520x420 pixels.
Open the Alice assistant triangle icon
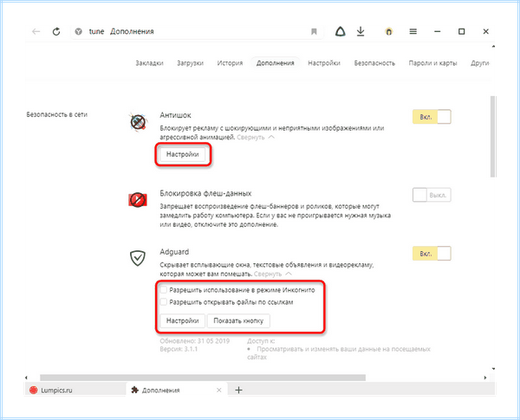[x=341, y=31]
